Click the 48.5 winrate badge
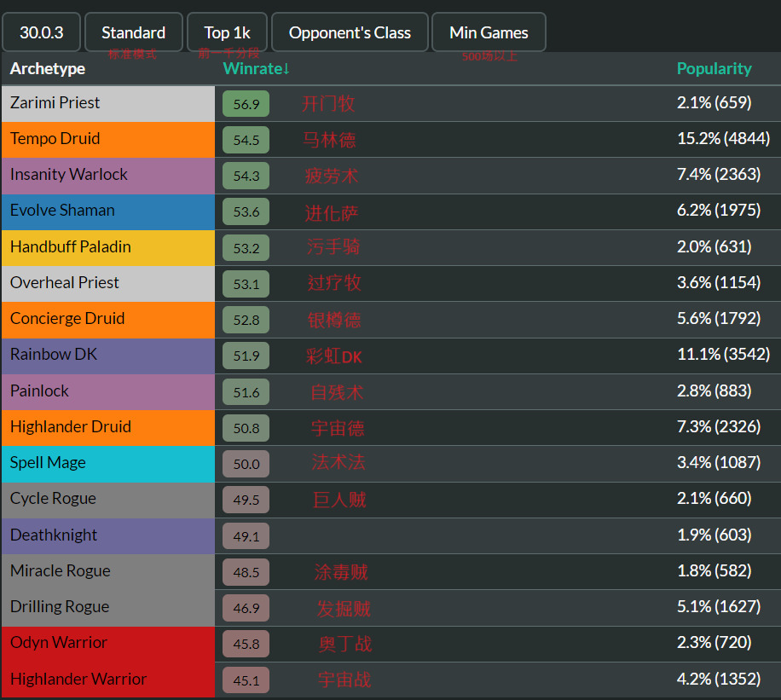Screen dimensions: 781x700 click(246, 571)
